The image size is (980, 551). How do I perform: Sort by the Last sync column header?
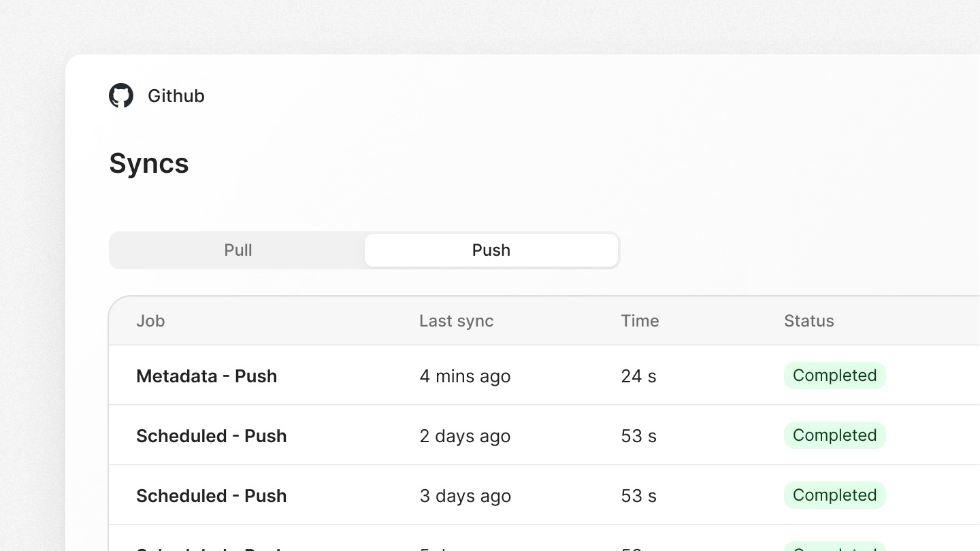coord(456,321)
